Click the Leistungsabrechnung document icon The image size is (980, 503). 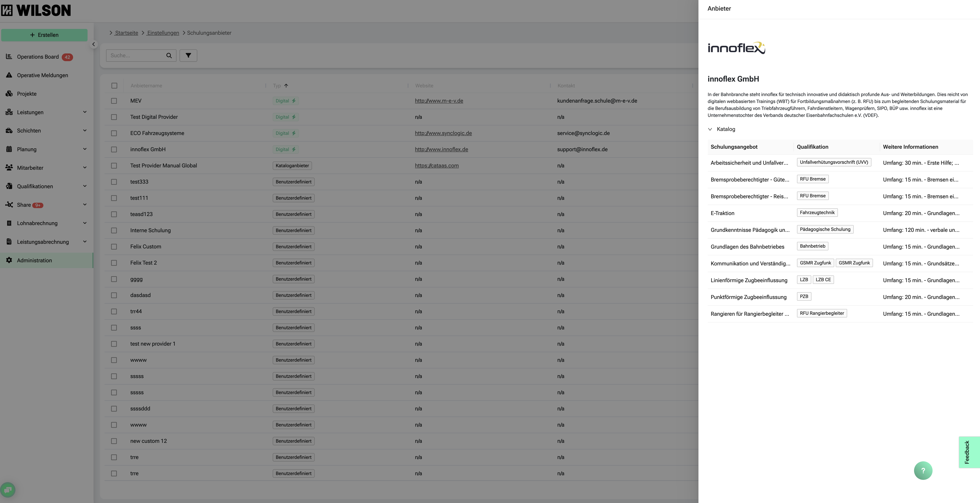point(9,242)
